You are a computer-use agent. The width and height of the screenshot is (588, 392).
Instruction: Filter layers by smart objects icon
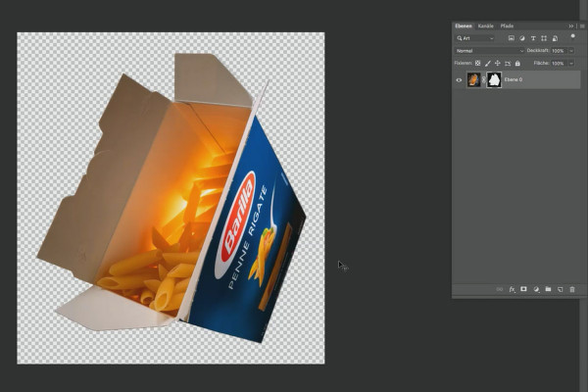click(555, 38)
